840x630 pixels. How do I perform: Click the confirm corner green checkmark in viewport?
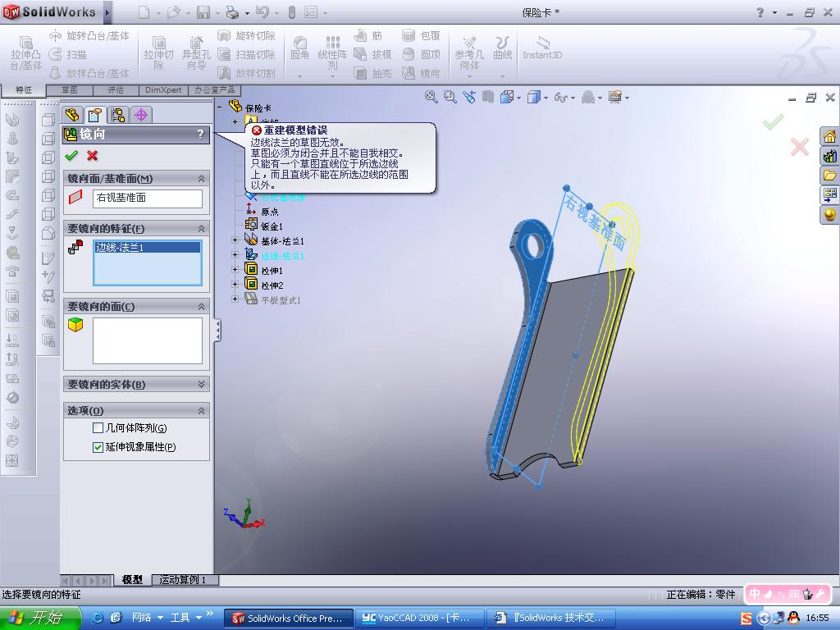coord(773,121)
